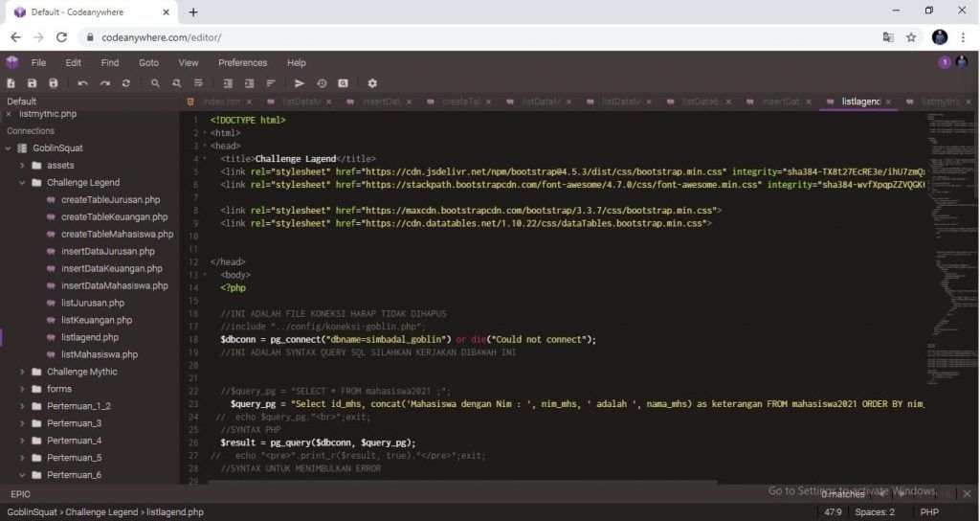Collapse the Challenge Legend folder
980x521 pixels.
coord(23,182)
